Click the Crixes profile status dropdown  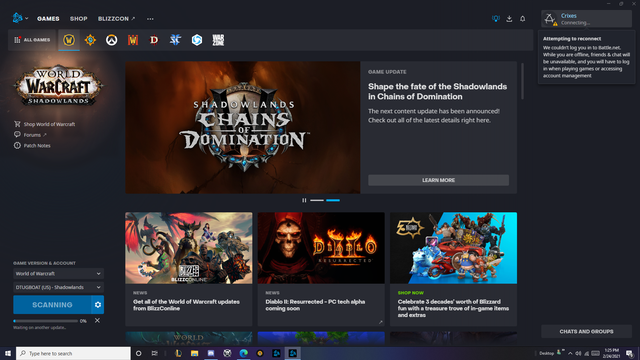(x=586, y=19)
